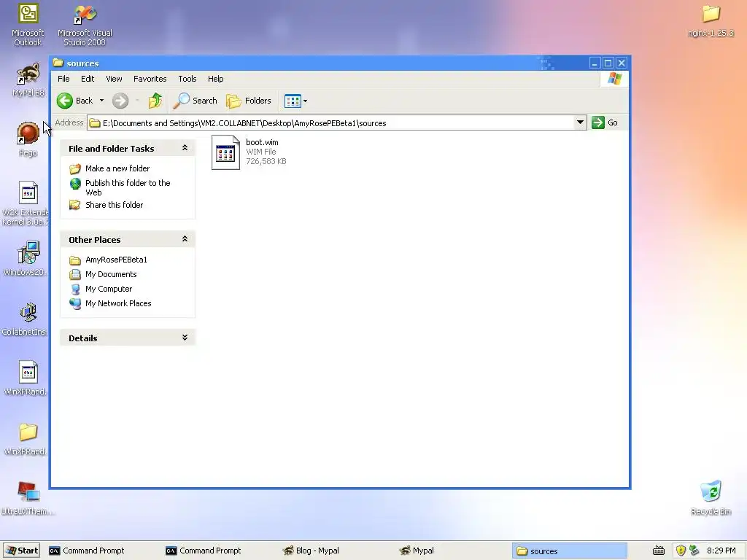
Task: Open the View menu
Action: click(x=114, y=79)
